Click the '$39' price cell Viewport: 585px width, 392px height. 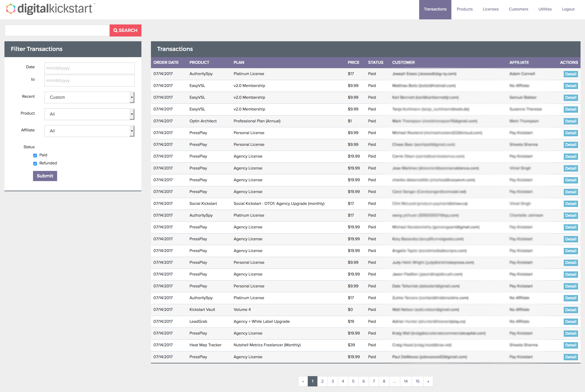click(351, 345)
